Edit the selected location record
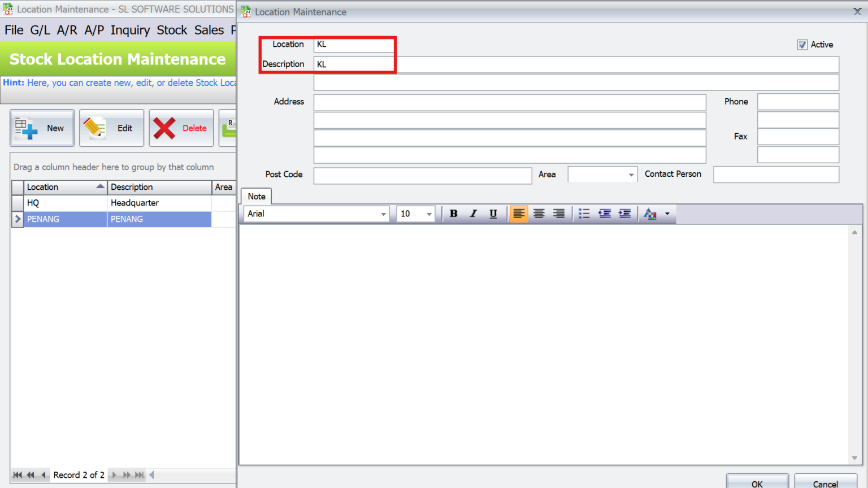The width and height of the screenshot is (868, 488). 111,128
